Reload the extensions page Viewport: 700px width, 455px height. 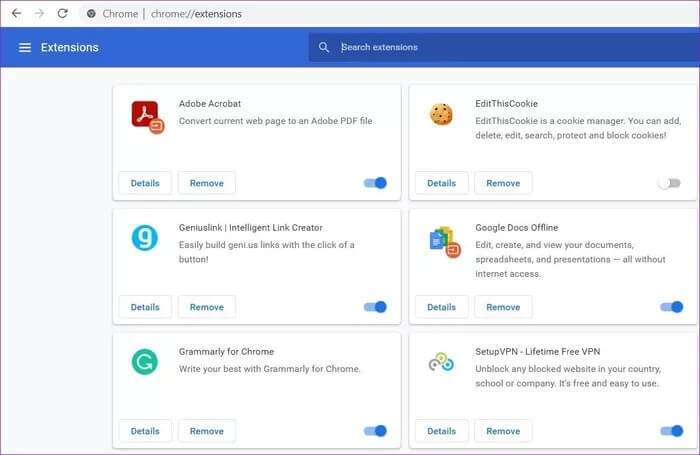click(62, 13)
